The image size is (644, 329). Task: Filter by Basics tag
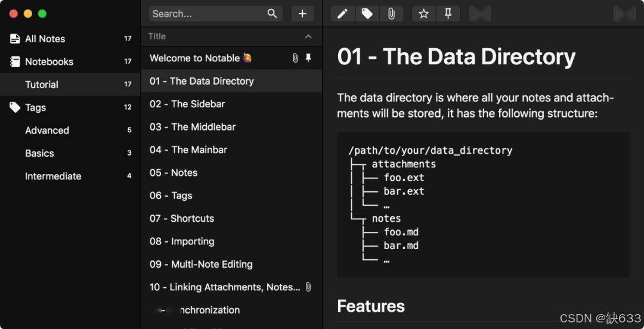pos(70,153)
